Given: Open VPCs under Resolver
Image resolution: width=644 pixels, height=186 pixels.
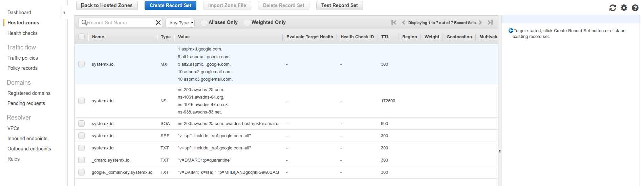Looking at the screenshot, I should point(13,128).
